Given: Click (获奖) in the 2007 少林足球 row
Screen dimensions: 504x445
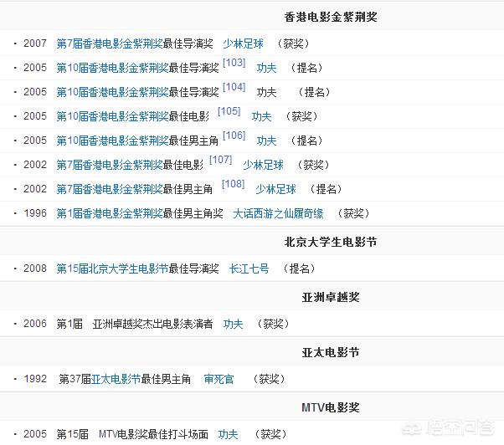Looking at the screenshot, I should point(293,43).
